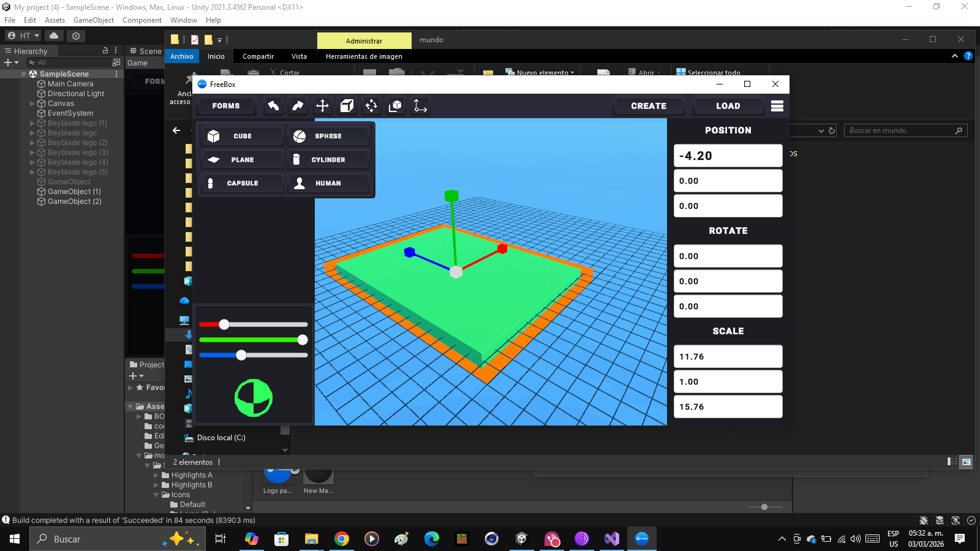
Task: Expand the Highlights A folder in Project
Action: 156,475
